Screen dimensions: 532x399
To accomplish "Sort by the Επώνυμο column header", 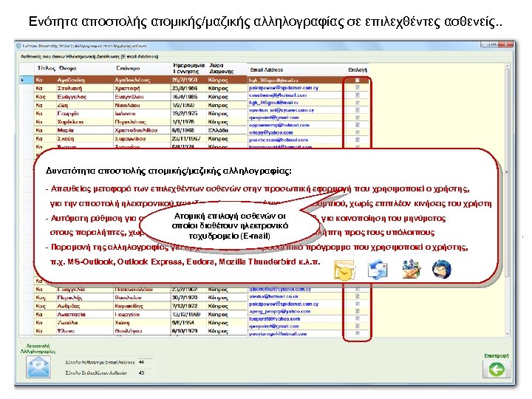I will (x=128, y=68).
